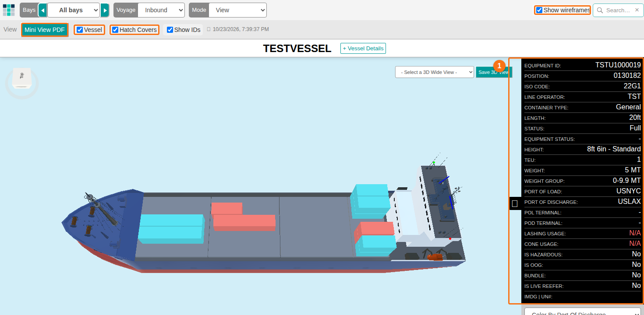Collapse the details panel using its side handle

click(515, 203)
